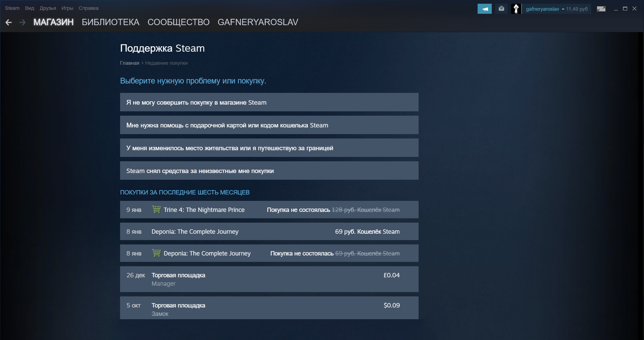This screenshot has height=340, width=644.
Task: Go forward with the right arrow icon
Action: [x=22, y=22]
